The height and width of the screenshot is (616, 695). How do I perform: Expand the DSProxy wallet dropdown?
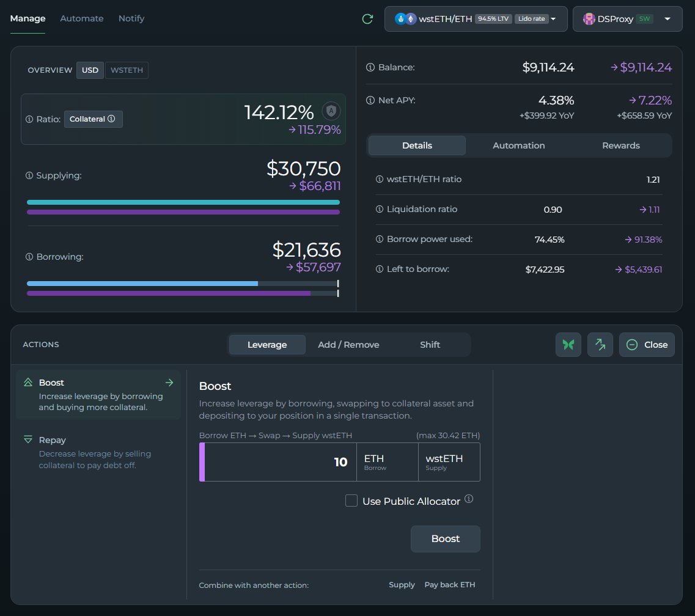click(x=627, y=19)
